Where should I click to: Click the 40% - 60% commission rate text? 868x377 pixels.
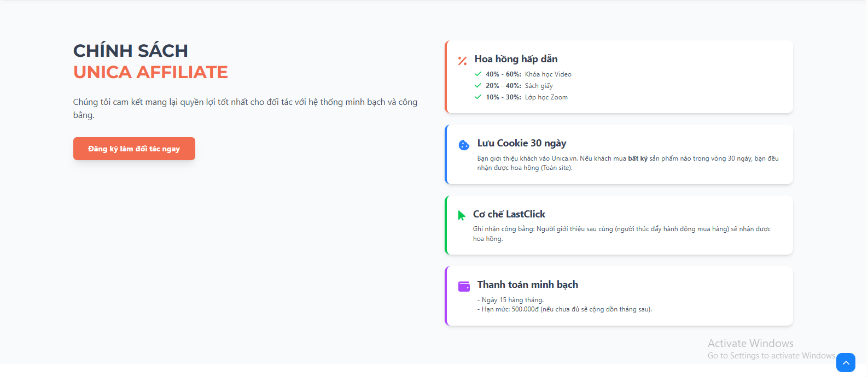coord(503,74)
